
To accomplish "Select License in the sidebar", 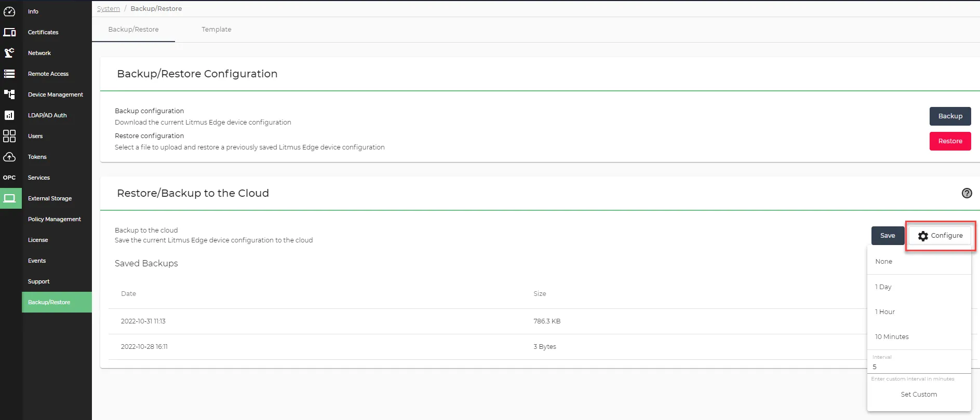I will [x=38, y=240].
